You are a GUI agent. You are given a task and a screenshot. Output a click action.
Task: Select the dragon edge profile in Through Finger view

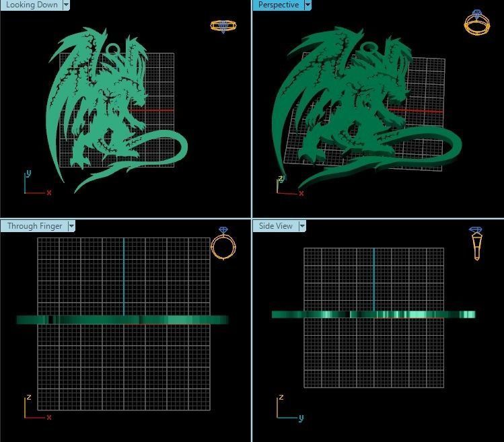[x=122, y=320]
